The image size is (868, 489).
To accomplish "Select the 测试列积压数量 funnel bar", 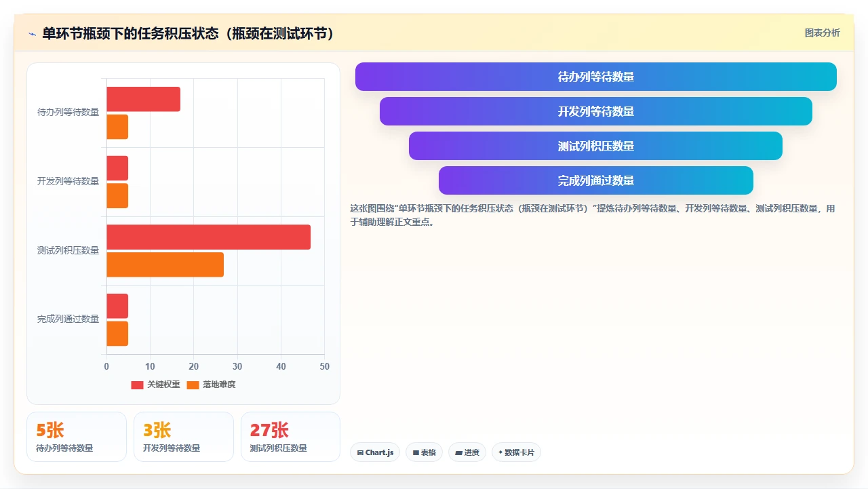I will pos(595,146).
